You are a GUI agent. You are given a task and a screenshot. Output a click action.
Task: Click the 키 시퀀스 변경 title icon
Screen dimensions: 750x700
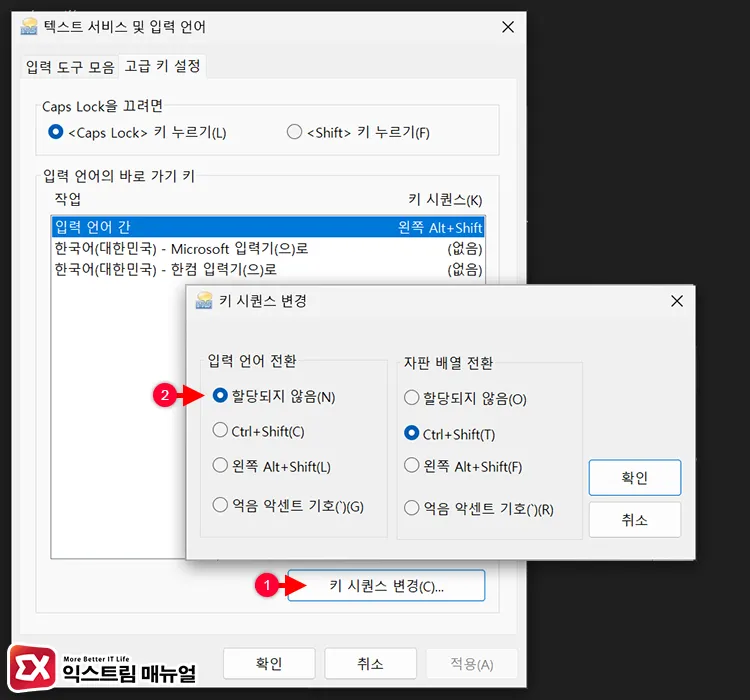coord(204,300)
